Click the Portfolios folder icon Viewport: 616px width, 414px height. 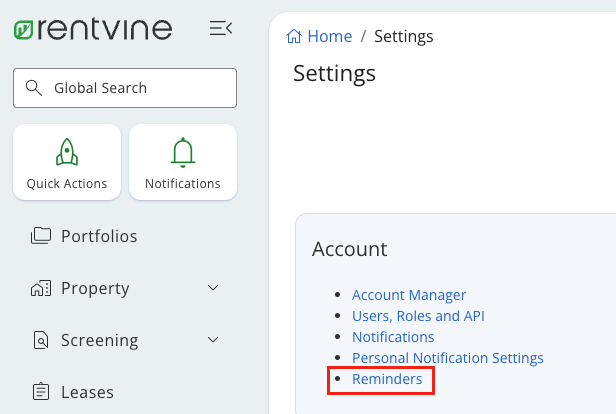pos(41,237)
